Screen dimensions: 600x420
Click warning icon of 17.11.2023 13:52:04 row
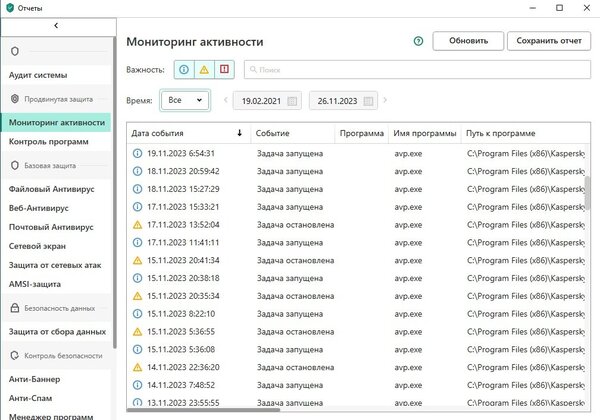(x=137, y=225)
